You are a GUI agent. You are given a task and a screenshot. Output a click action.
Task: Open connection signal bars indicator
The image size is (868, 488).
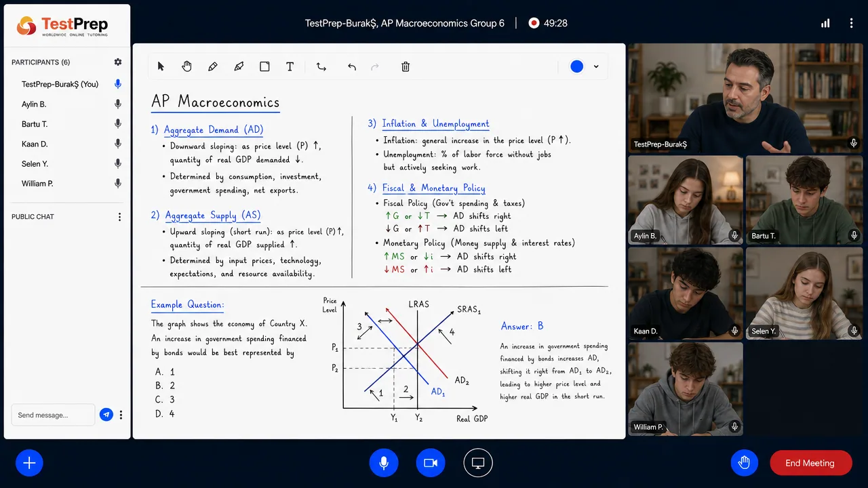[825, 23]
